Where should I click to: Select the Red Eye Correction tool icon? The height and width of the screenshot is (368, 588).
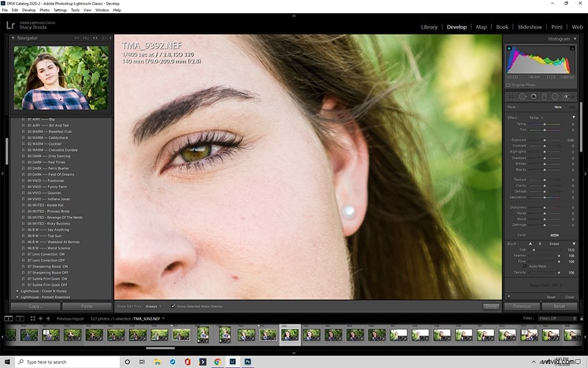534,97
